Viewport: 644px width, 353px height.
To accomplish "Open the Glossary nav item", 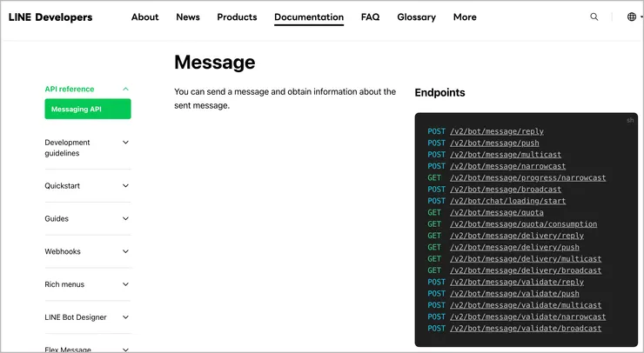I will (x=417, y=17).
